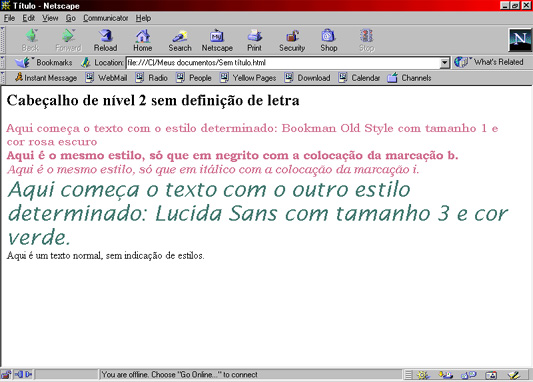This screenshot has width=533, height=382.
Task: Open Instant Message from the personal toolbar
Action: 46,78
